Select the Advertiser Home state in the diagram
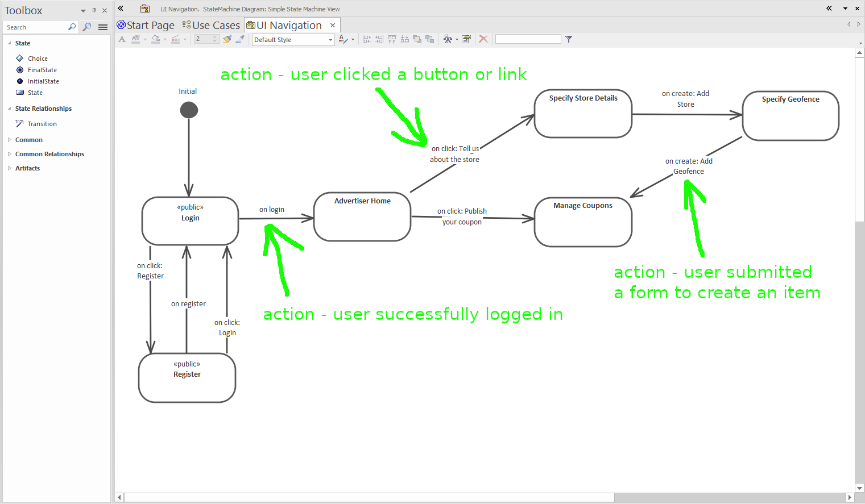 (362, 216)
